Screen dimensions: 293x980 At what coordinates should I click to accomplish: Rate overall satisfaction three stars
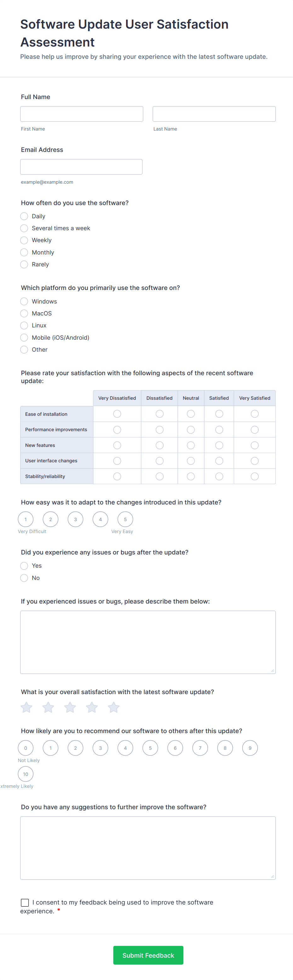(x=70, y=707)
